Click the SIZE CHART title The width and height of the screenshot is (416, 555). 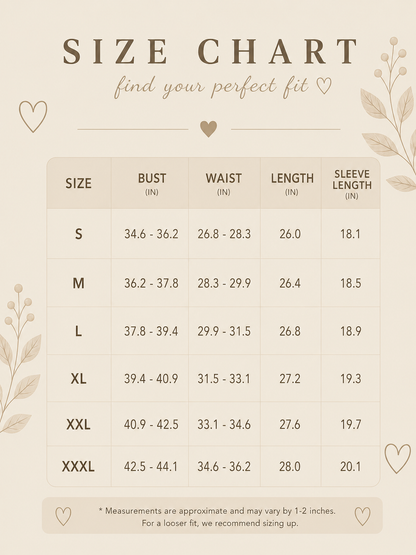click(210, 52)
